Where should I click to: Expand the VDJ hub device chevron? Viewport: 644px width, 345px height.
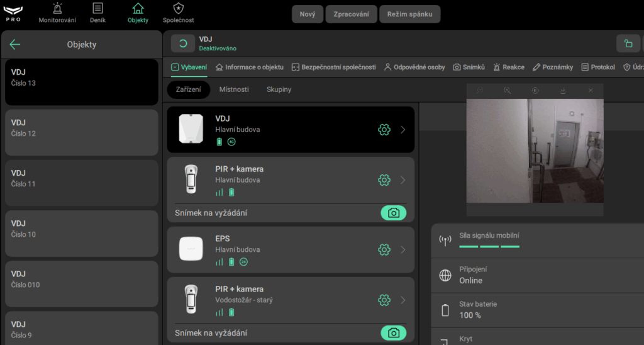pyautogui.click(x=403, y=130)
